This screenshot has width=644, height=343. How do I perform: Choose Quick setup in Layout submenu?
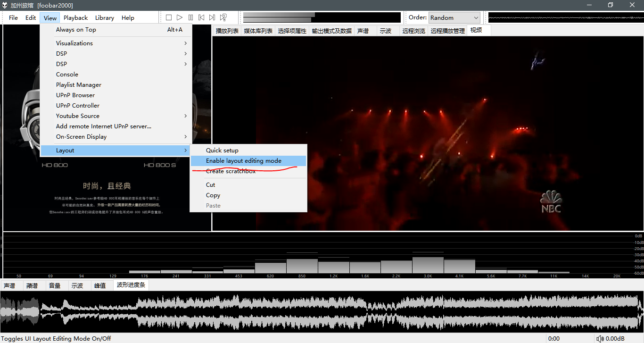click(x=222, y=150)
